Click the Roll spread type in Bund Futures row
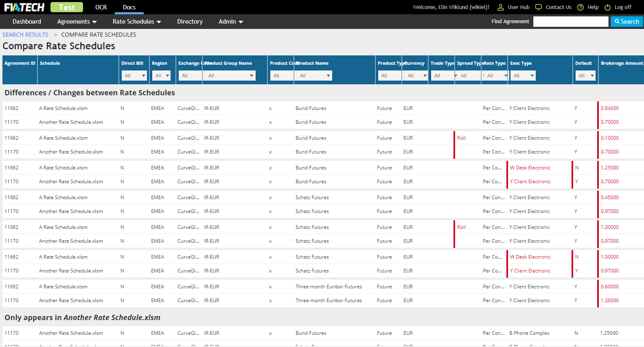The width and height of the screenshot is (644, 347). click(461, 138)
